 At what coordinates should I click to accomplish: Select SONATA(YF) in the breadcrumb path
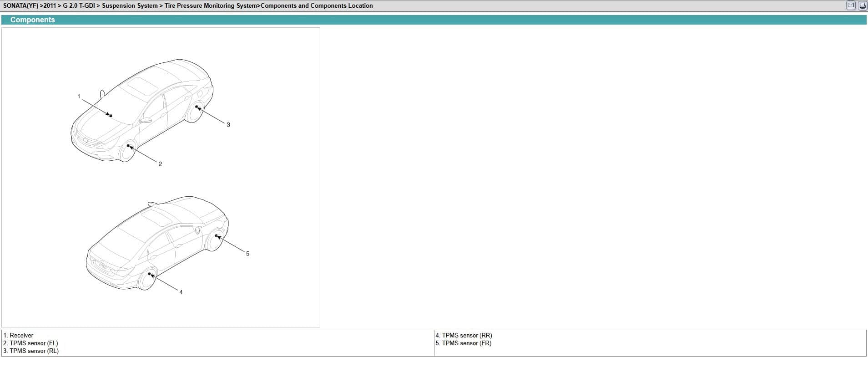[x=20, y=6]
